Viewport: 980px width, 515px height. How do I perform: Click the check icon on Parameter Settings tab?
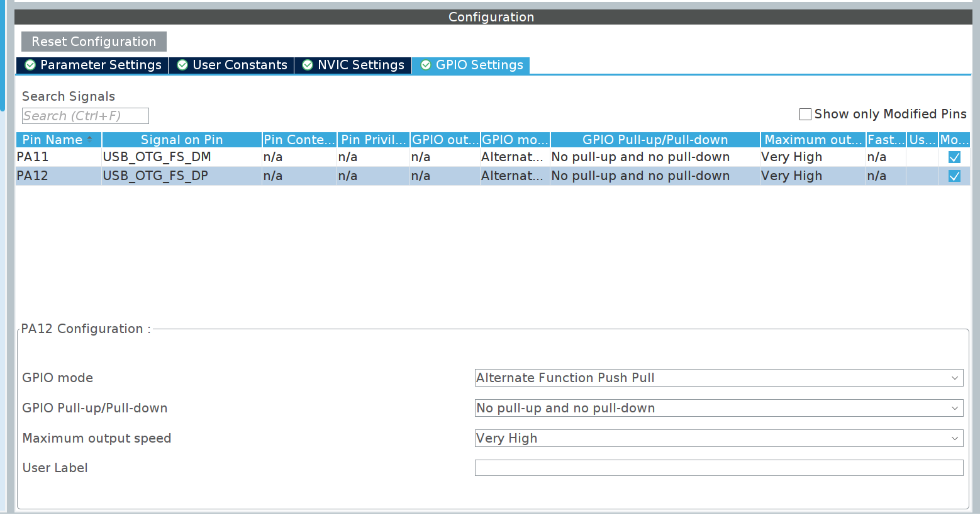30,65
